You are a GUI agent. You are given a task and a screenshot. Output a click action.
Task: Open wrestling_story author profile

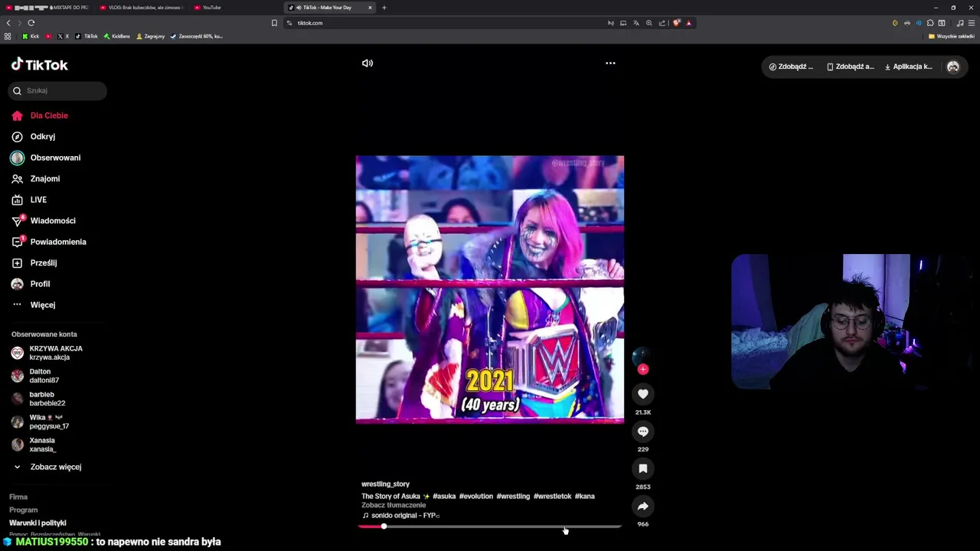pos(385,484)
